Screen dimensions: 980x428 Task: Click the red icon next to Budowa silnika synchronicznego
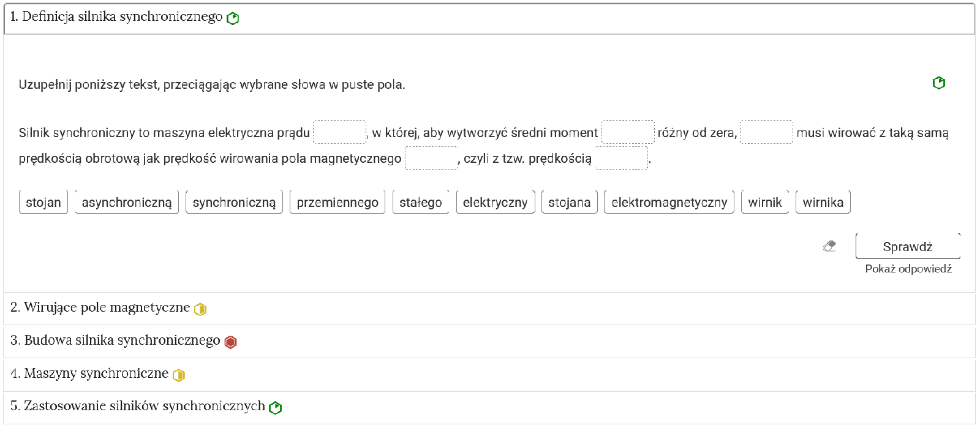point(230,342)
